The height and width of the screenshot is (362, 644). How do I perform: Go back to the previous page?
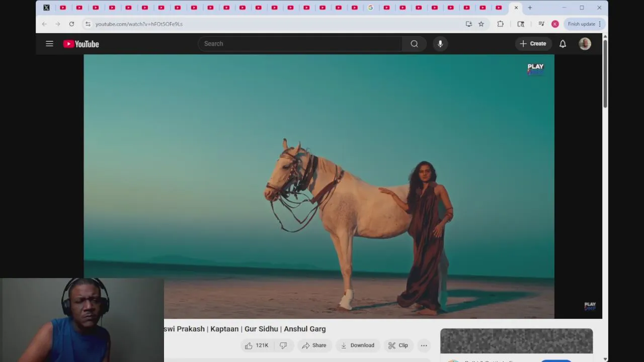point(44,24)
